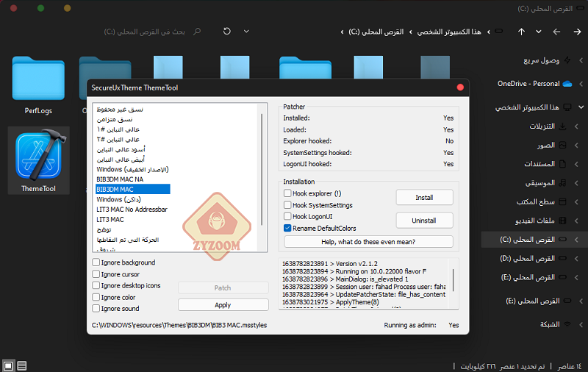Viewport: 588px width, 372px height.
Task: Expand the C: local disk node
Action: pos(576,239)
